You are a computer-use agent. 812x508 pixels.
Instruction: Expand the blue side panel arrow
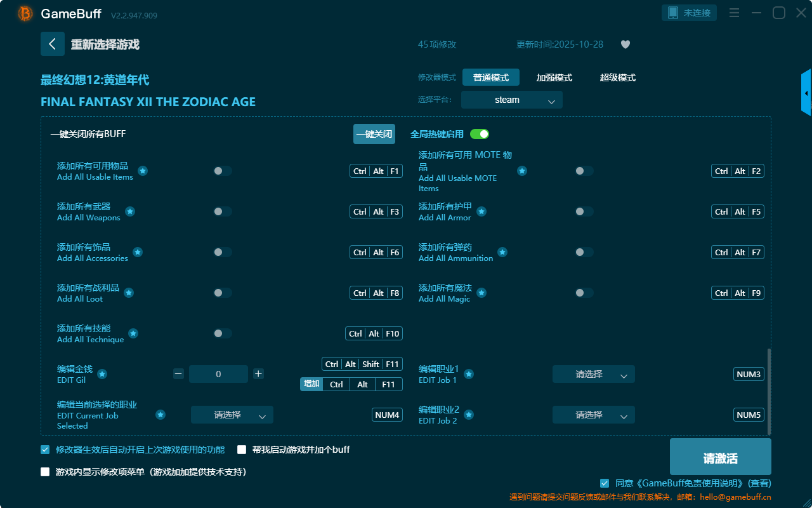[806, 93]
